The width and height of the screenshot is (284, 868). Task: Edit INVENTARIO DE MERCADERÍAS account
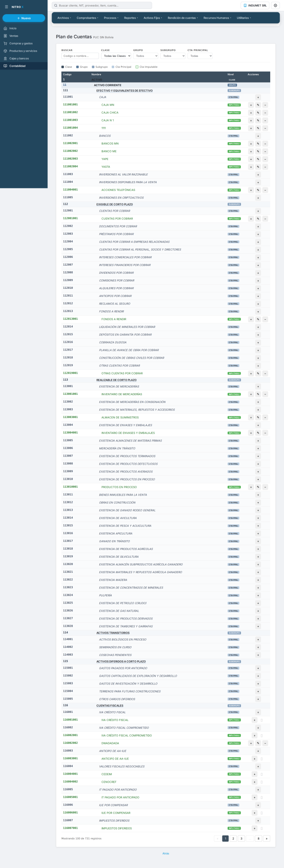point(258,394)
